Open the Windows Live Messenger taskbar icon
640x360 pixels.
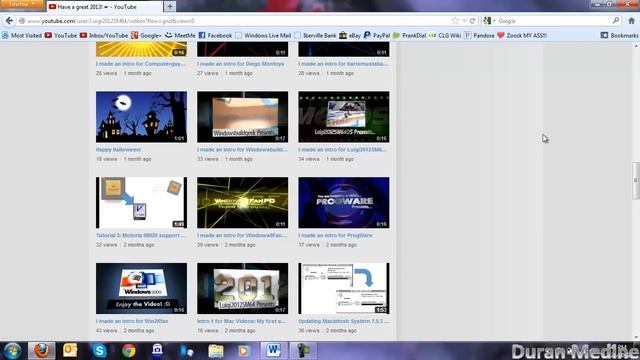click(x=187, y=351)
